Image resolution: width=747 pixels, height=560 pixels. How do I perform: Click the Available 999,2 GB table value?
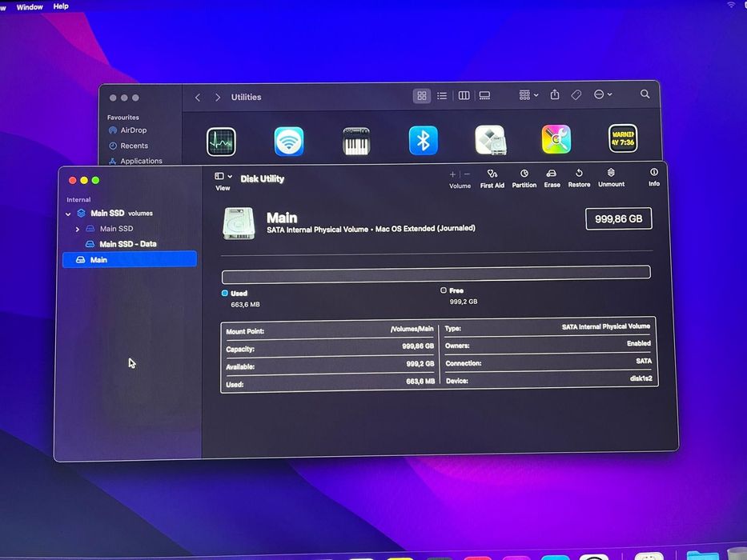[x=420, y=364]
